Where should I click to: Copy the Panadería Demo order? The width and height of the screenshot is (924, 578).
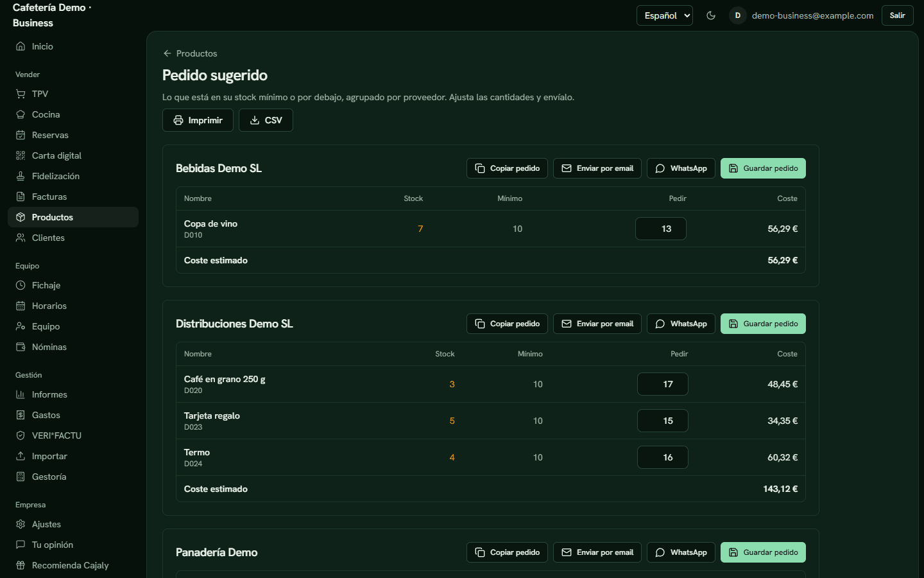pos(507,552)
